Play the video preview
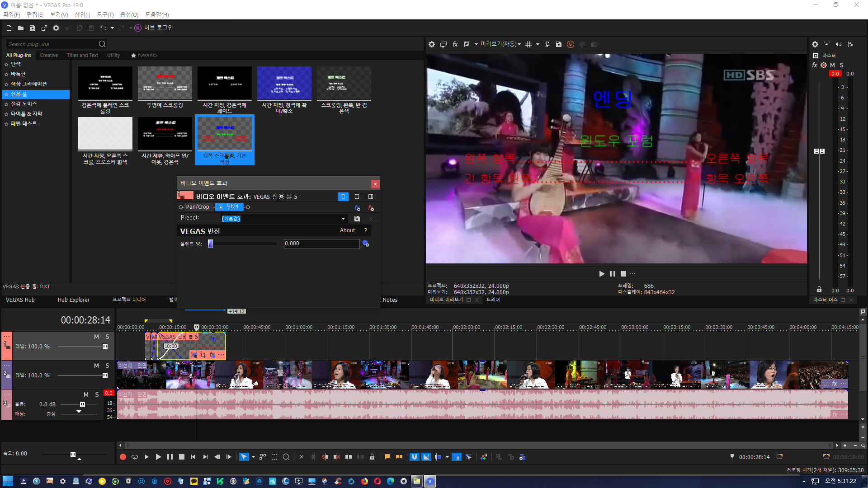 (x=602, y=274)
